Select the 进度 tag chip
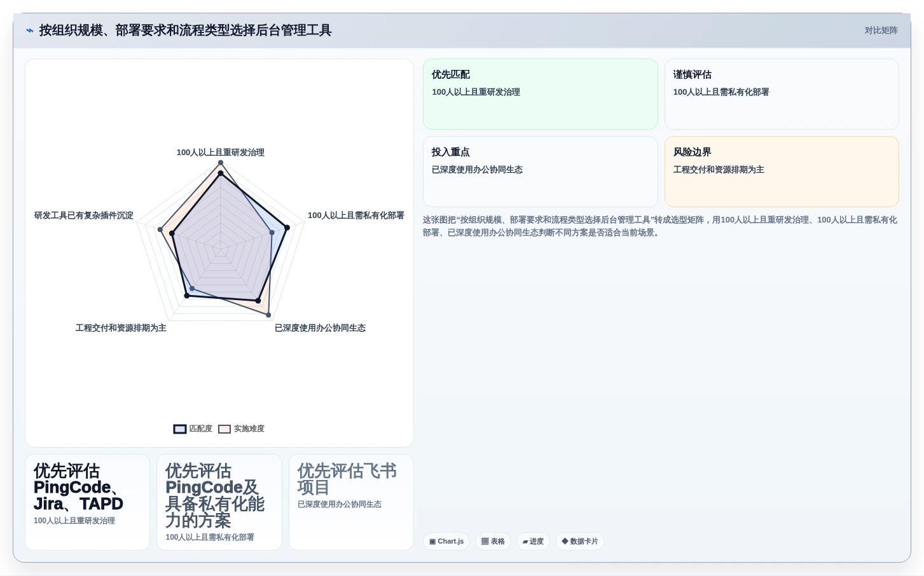Viewport: 924px width, 576px height. pyautogui.click(x=533, y=542)
